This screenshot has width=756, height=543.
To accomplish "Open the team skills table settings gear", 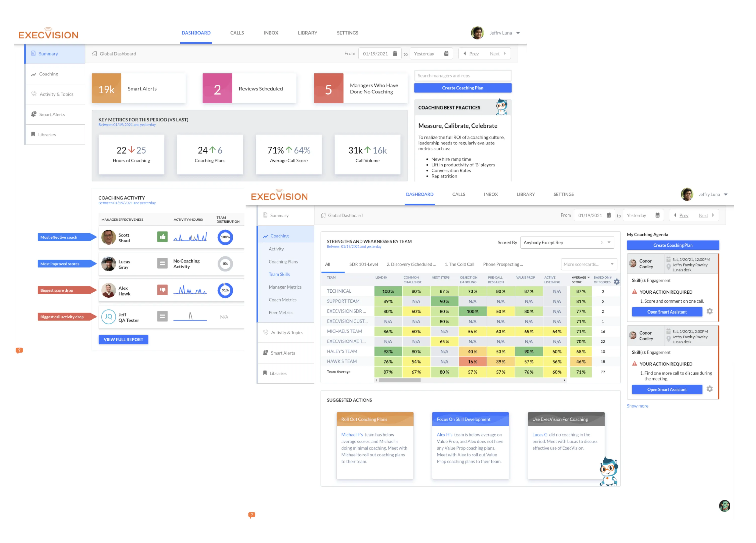I will point(617,282).
